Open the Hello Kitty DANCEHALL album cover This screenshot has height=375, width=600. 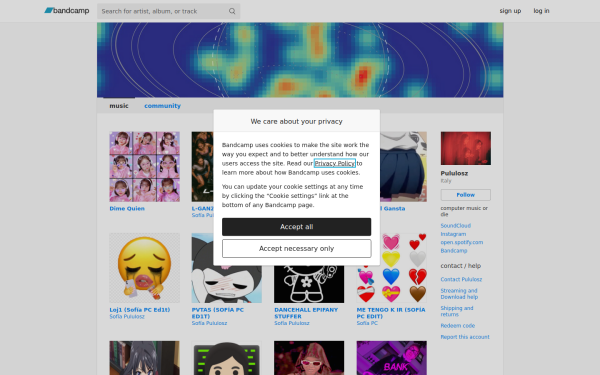[309, 284]
